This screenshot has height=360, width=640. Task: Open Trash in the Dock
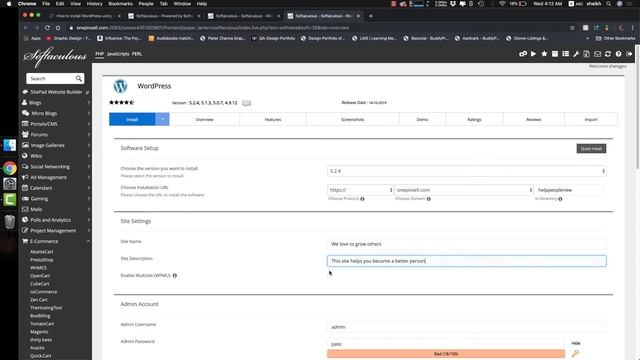[x=10, y=222]
